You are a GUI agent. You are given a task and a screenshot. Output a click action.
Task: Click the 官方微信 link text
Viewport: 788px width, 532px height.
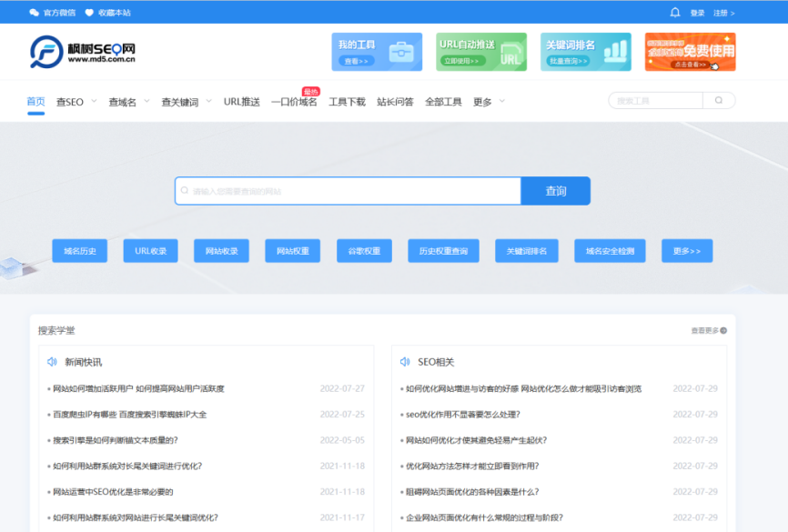click(59, 13)
